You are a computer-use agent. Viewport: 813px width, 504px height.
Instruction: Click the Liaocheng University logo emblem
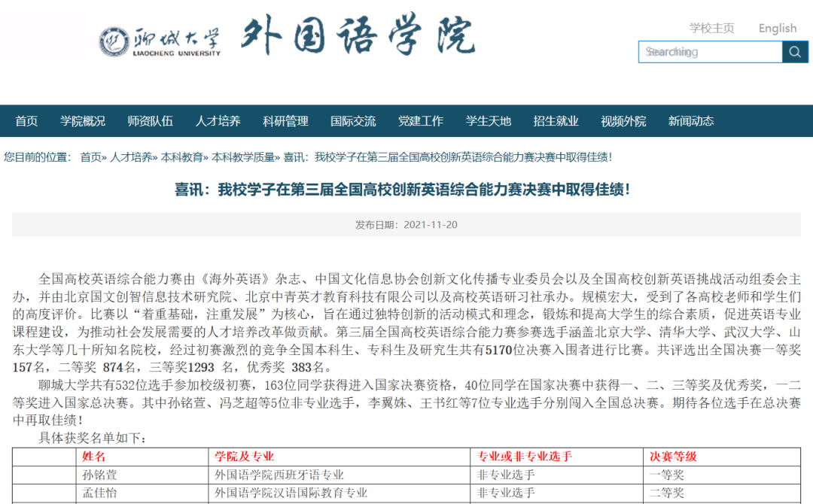coord(114,41)
